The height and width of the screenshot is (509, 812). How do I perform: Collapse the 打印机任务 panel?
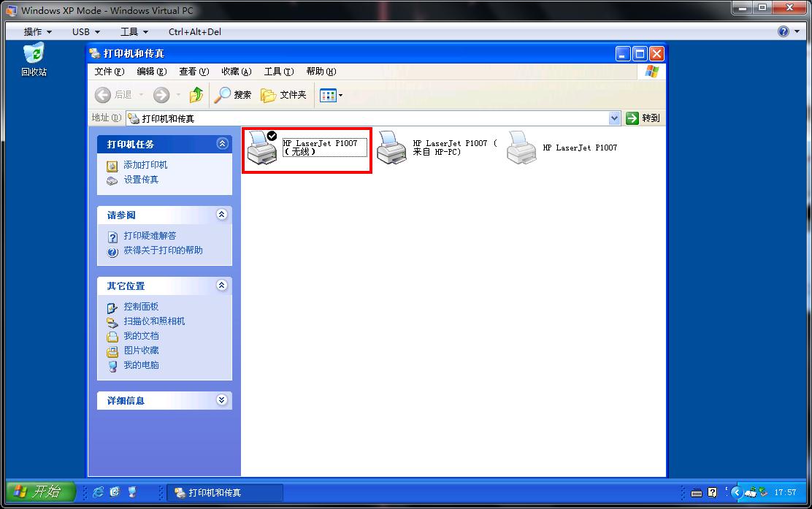222,144
